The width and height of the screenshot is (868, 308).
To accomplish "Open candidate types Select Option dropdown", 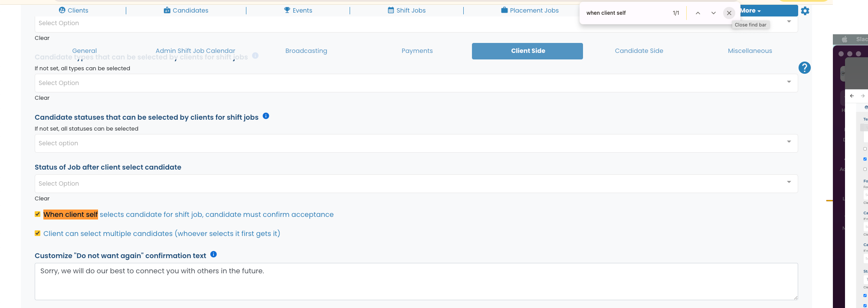I will click(416, 83).
